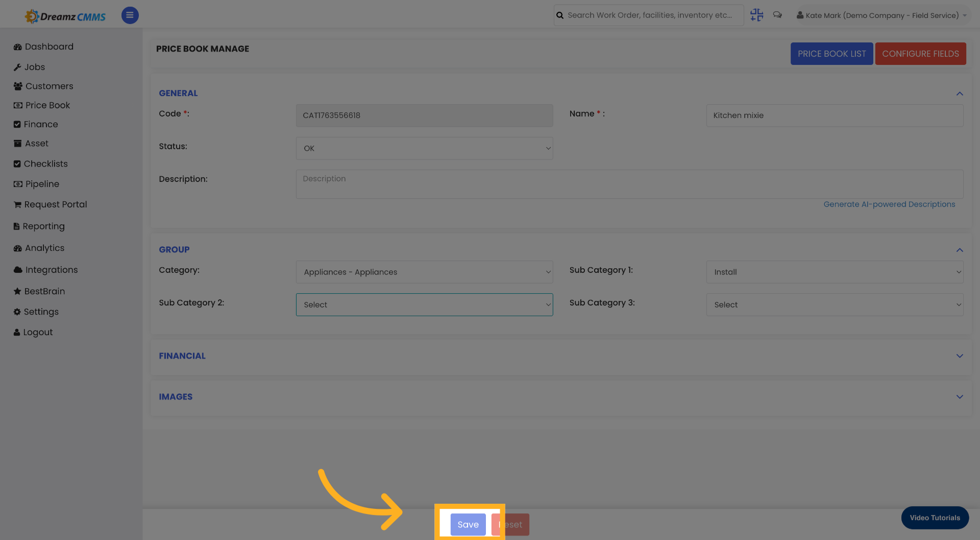980x540 pixels.
Task: Toggle the sidebar hamburger menu button
Action: pos(130,15)
